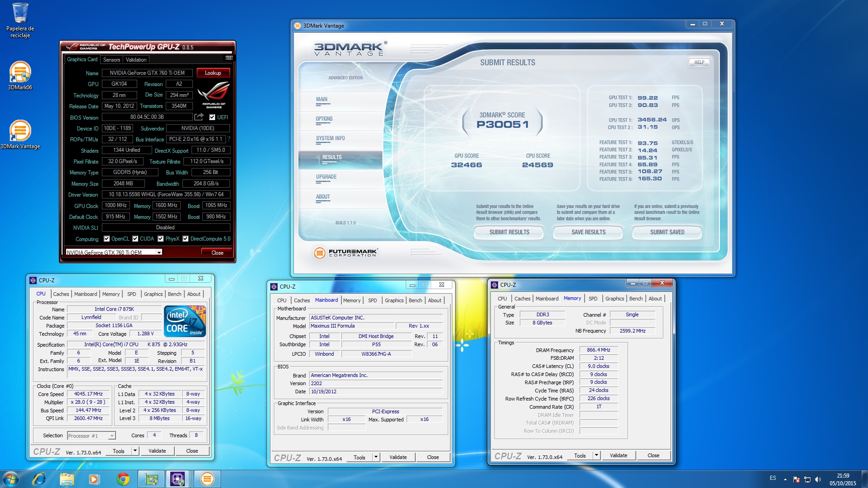Click SUBMIT RESULTS button in 3DMark

(509, 232)
